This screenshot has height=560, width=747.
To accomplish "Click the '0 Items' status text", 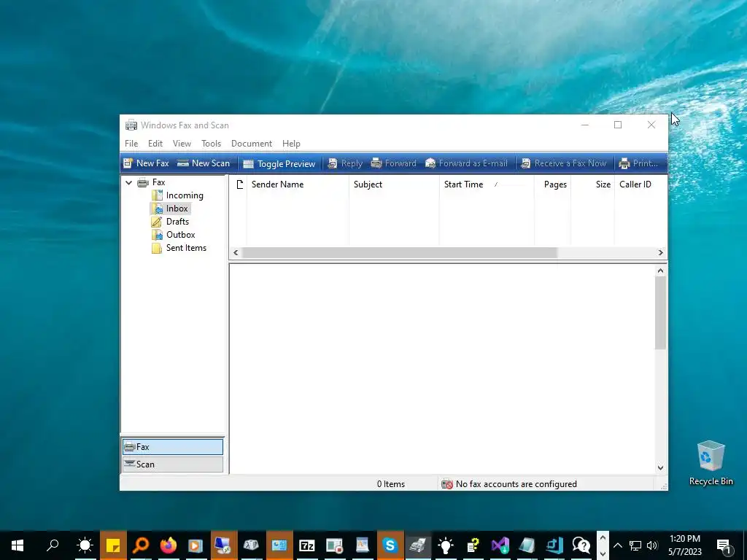I will coord(391,484).
